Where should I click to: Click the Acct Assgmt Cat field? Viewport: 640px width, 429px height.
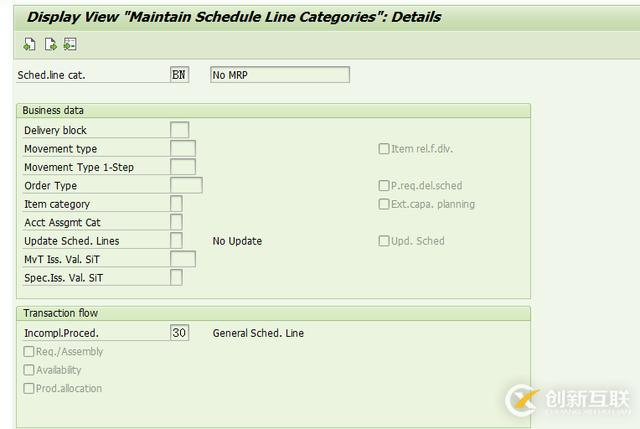pos(176,222)
